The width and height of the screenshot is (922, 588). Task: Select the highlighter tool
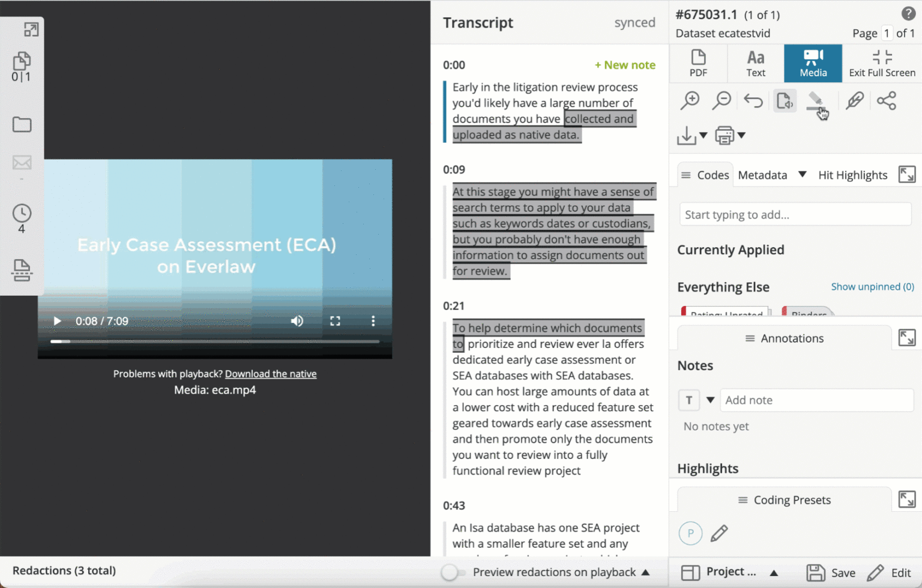click(x=816, y=101)
